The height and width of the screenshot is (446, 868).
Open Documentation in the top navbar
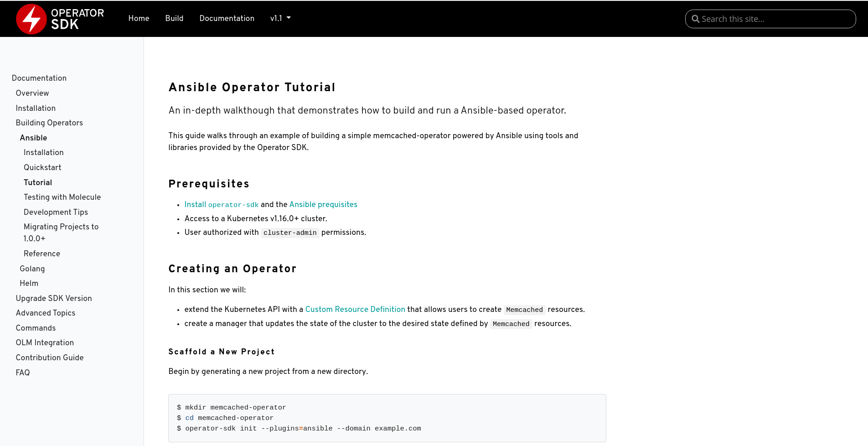(227, 18)
